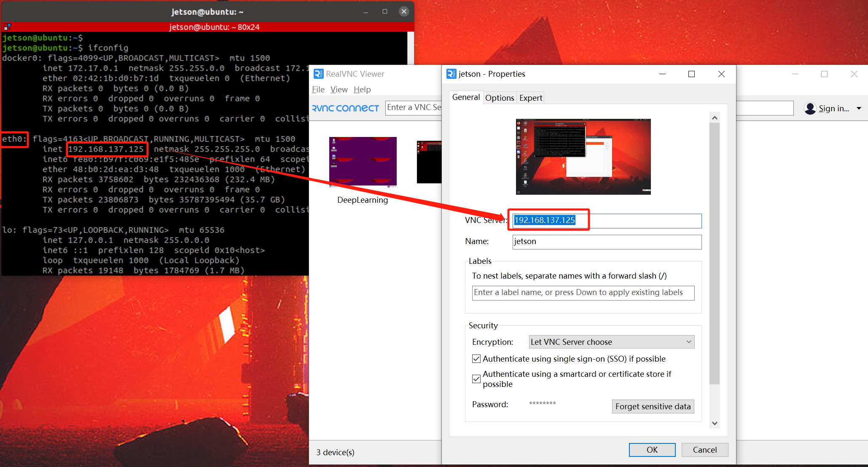The width and height of the screenshot is (868, 467).
Task: Open the View menu in RealVNC Viewer
Action: pos(339,89)
